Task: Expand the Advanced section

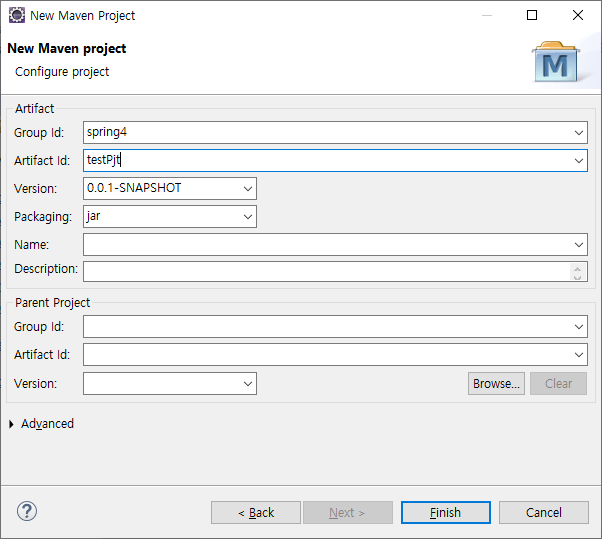Action: 11,424
